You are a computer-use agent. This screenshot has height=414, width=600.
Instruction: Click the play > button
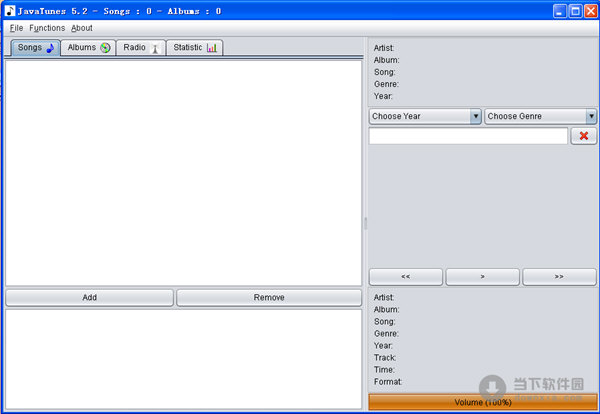[483, 277]
